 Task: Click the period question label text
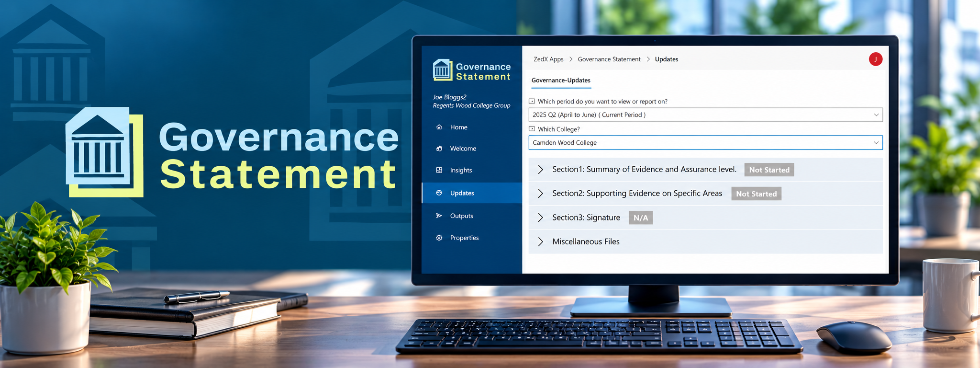click(602, 102)
